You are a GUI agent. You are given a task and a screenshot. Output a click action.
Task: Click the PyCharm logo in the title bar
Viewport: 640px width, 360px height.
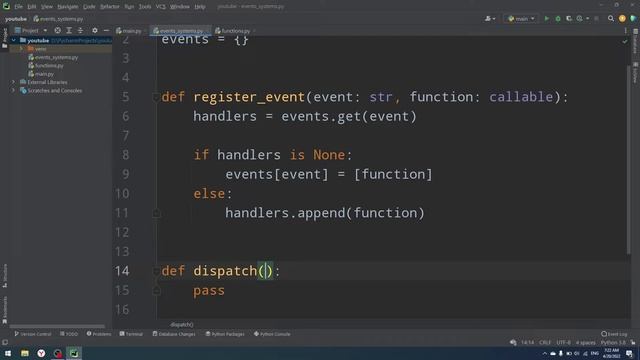coord(6,6)
